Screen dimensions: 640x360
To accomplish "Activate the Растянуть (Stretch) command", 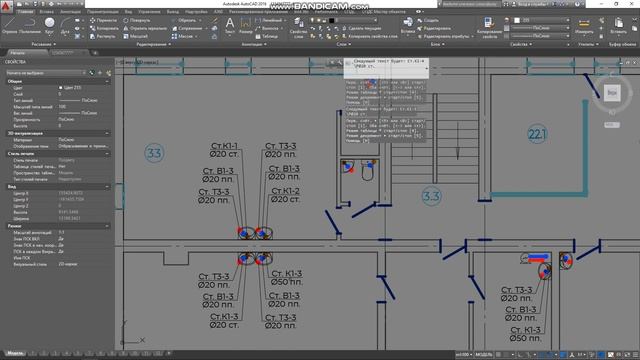I will point(103,36).
